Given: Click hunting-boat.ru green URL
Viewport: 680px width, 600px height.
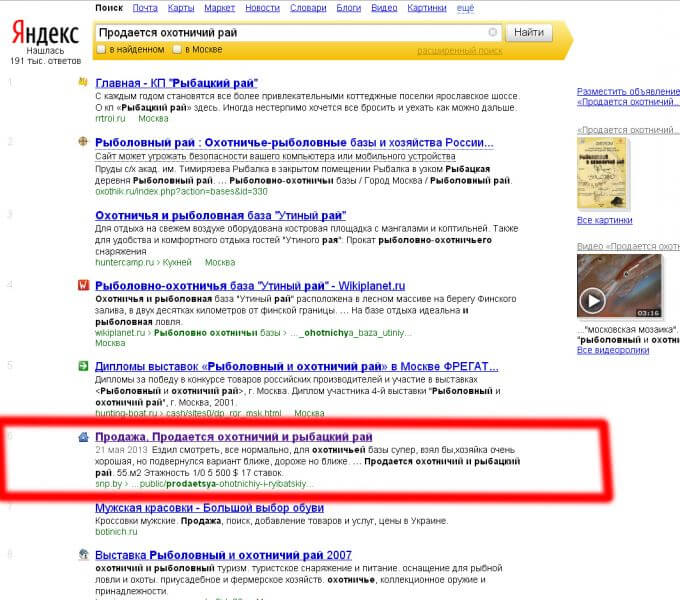Looking at the screenshot, I should tap(126, 413).
